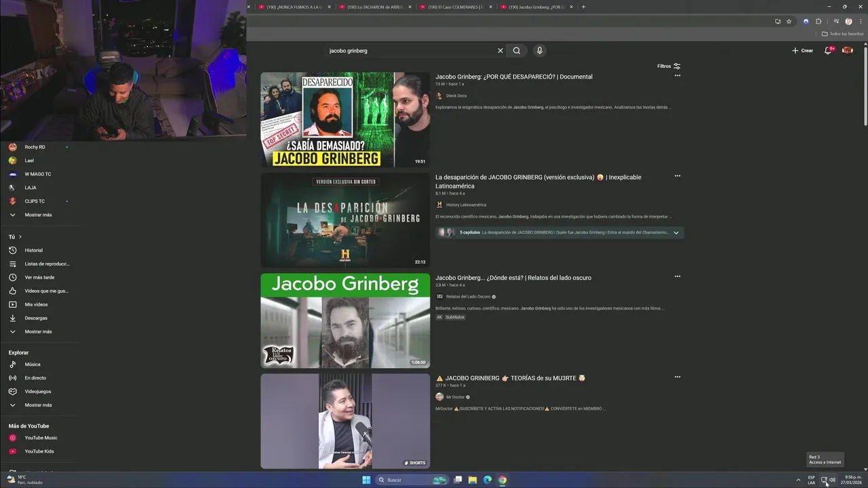Open Videos que me gustan

[39, 291]
